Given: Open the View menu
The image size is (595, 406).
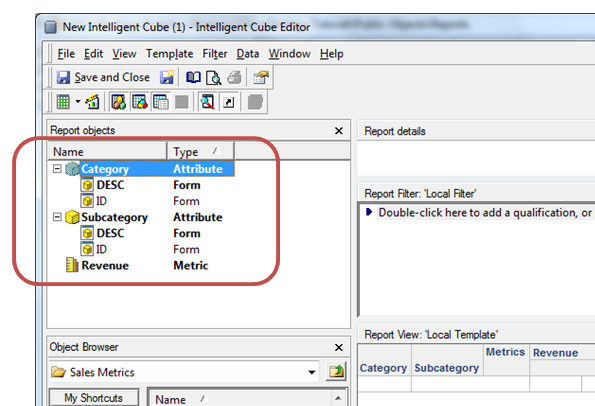Looking at the screenshot, I should click(x=124, y=54).
